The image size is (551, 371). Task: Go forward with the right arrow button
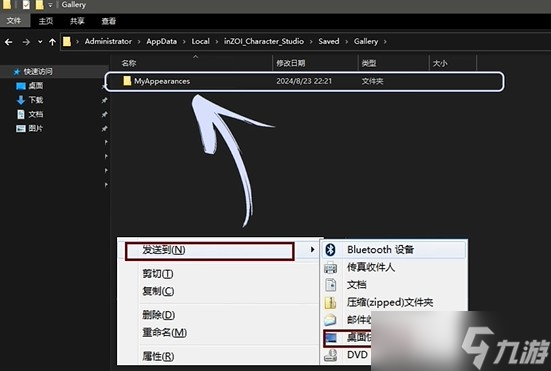pos(26,42)
